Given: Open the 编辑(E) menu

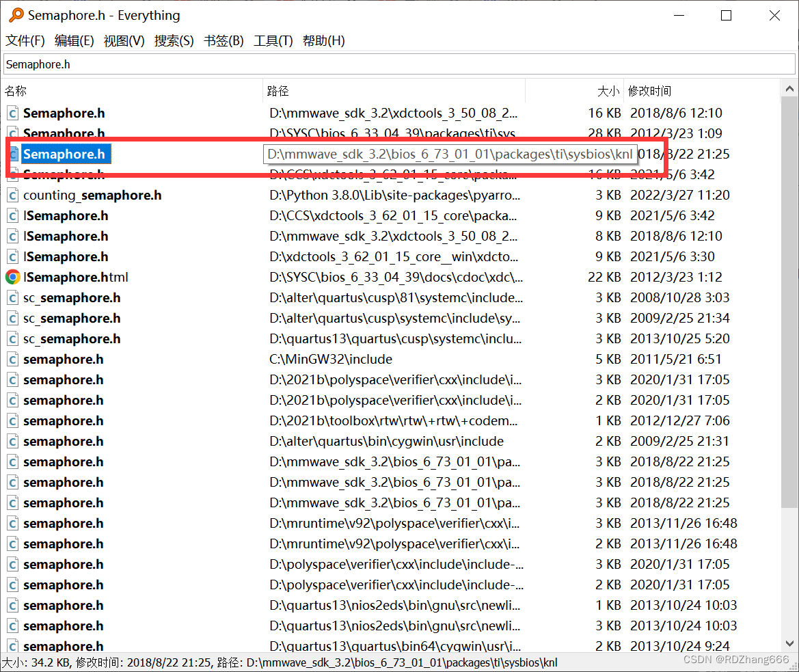Looking at the screenshot, I should [x=75, y=41].
